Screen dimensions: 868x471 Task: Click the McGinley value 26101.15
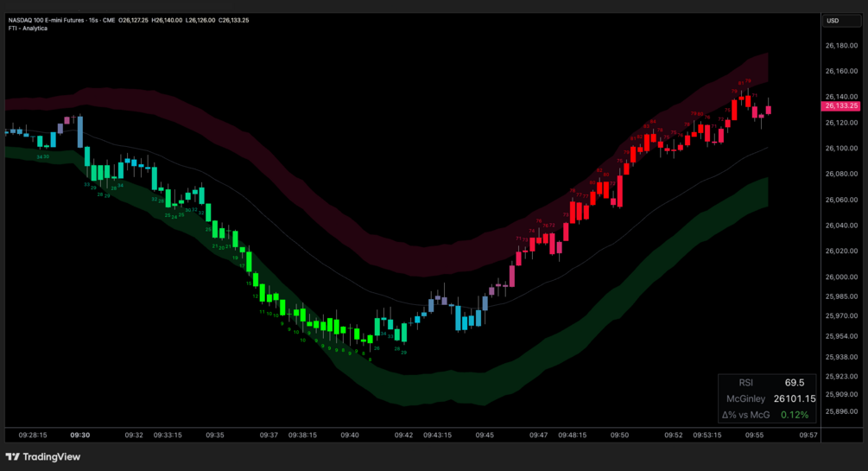(795, 398)
